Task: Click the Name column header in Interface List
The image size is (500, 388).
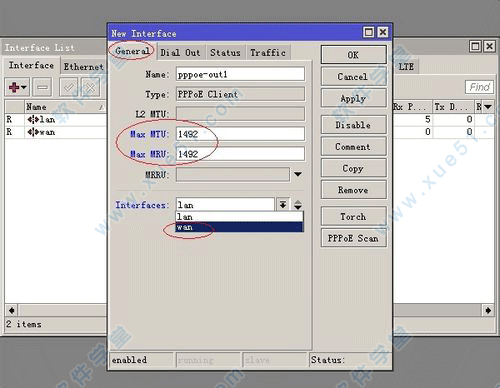Action: (65, 107)
